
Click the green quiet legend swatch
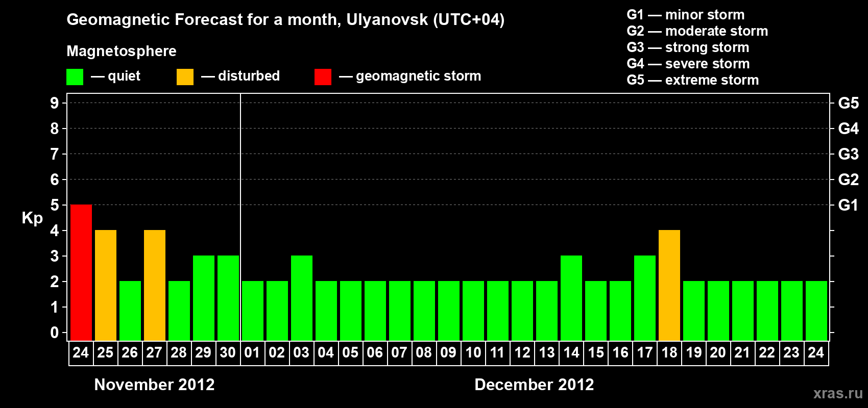click(x=75, y=77)
